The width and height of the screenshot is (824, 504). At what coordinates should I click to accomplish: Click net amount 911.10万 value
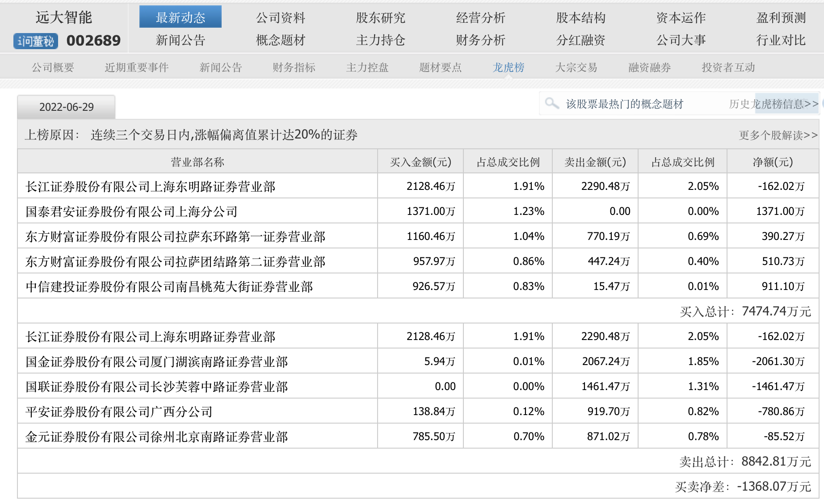(783, 286)
